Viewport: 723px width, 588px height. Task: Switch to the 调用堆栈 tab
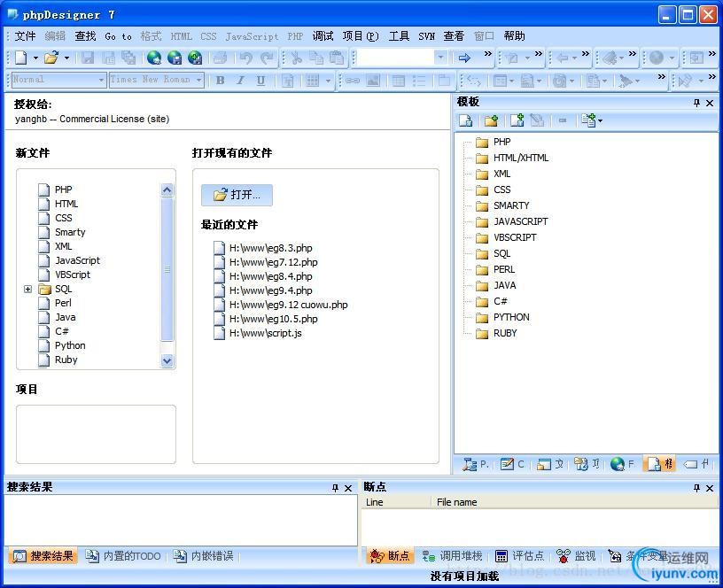click(x=453, y=556)
